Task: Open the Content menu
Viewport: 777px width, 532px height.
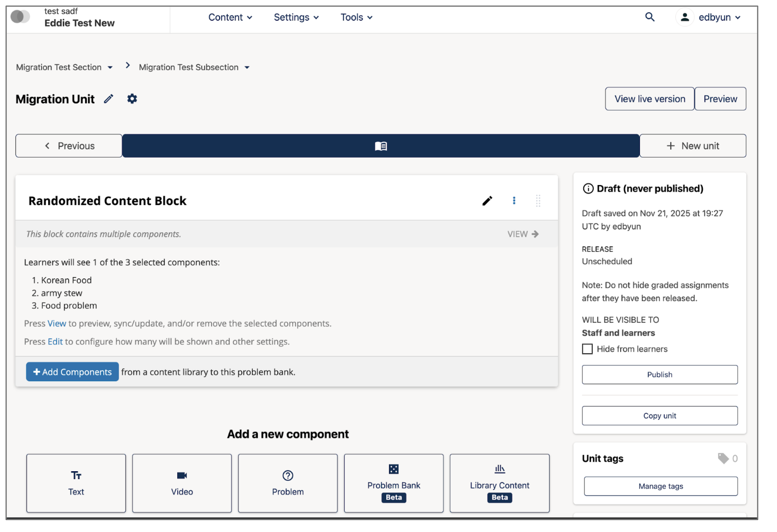Action: coord(230,17)
